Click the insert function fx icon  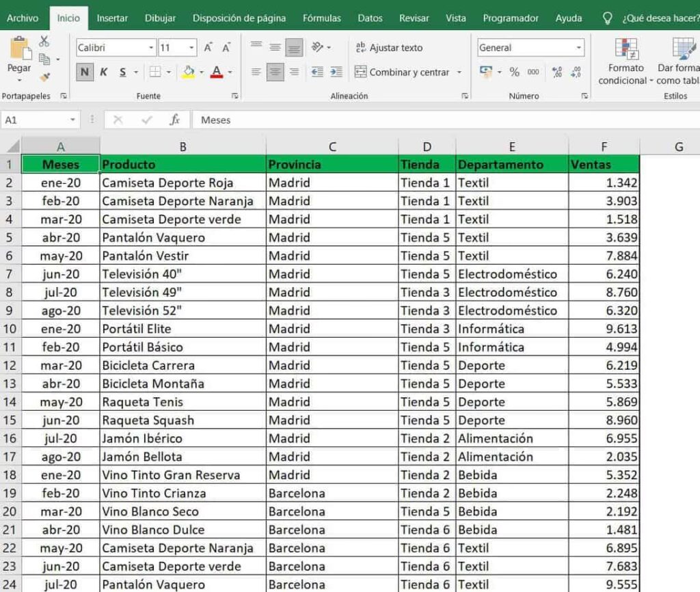(x=174, y=120)
